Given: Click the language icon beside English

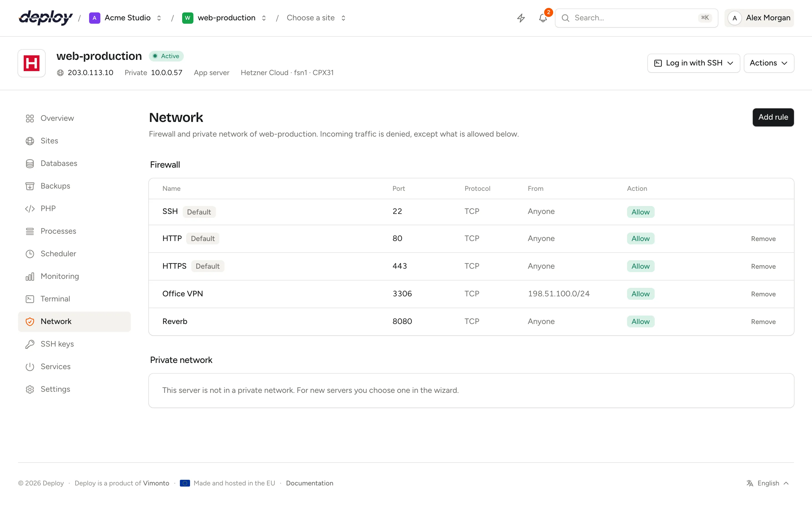Looking at the screenshot, I should coord(750,483).
